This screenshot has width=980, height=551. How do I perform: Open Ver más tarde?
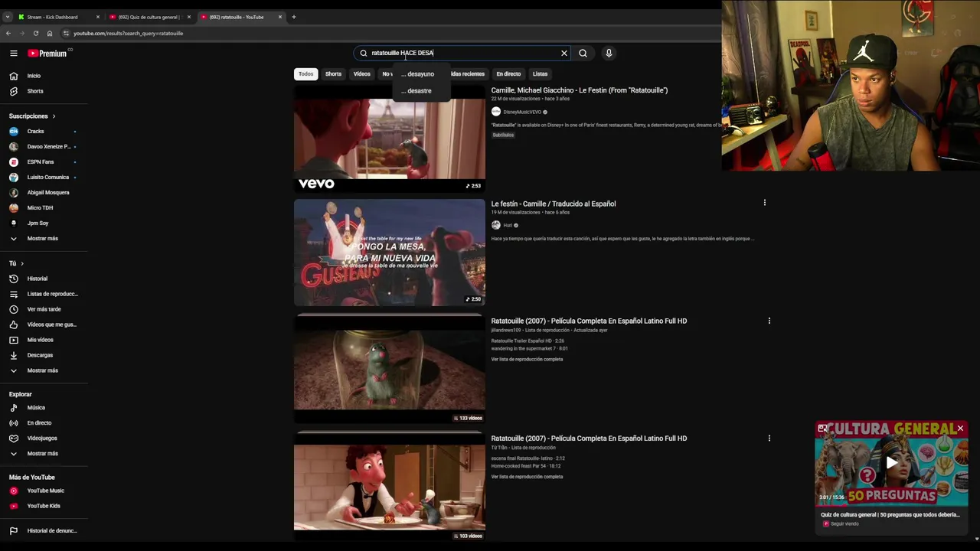click(44, 309)
